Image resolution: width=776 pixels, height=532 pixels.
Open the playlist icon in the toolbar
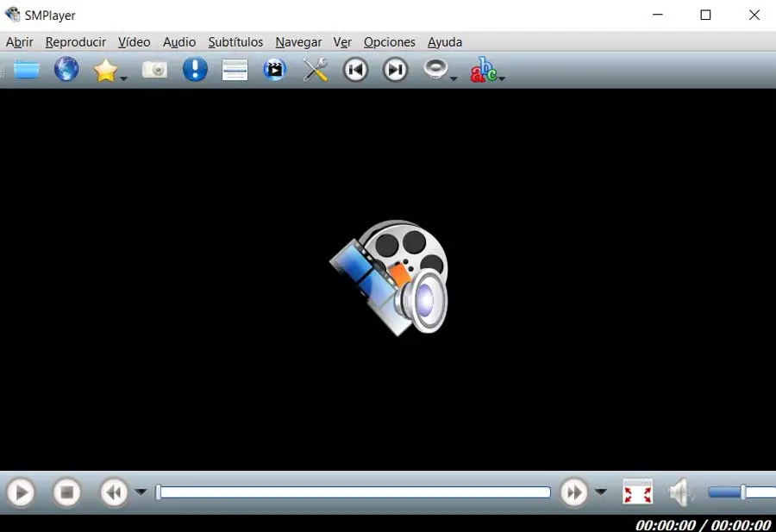click(x=235, y=70)
